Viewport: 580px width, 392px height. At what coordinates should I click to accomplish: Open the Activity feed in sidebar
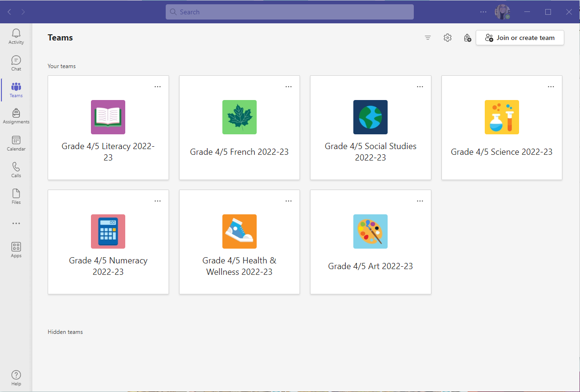point(16,36)
